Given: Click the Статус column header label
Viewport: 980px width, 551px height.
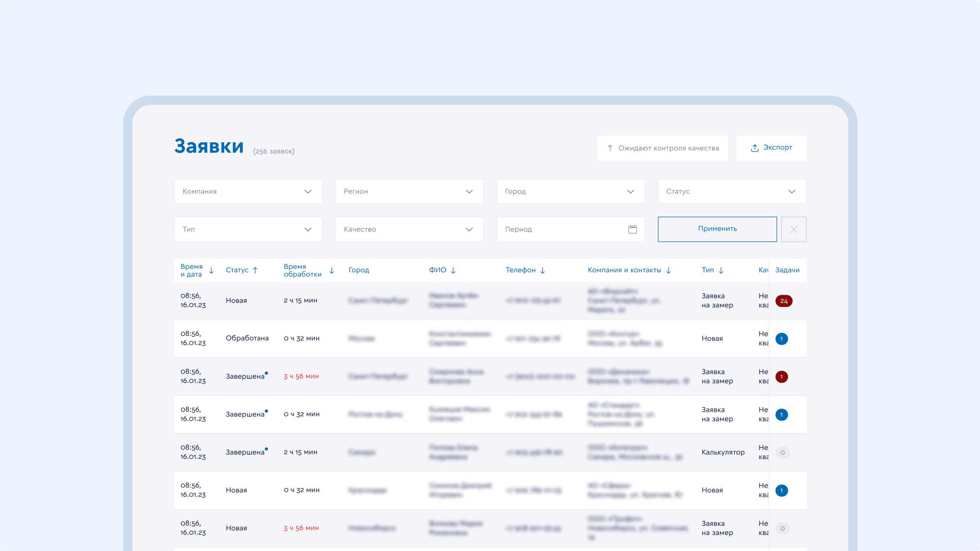Looking at the screenshot, I should pyautogui.click(x=237, y=270).
